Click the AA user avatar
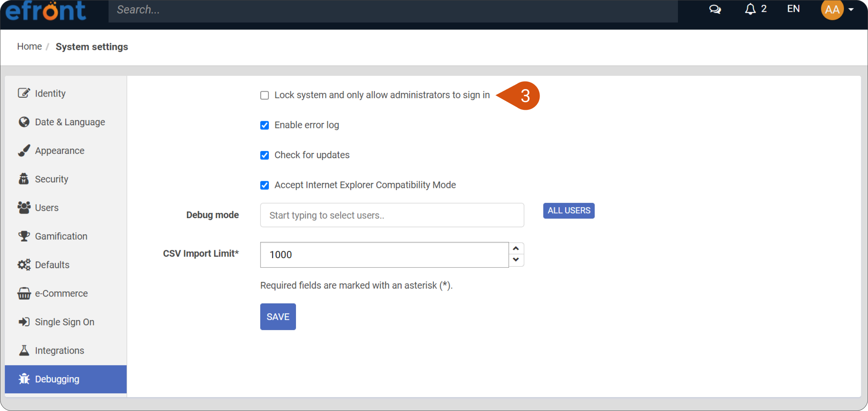Screen dimensions: 868x411 (x=832, y=9)
